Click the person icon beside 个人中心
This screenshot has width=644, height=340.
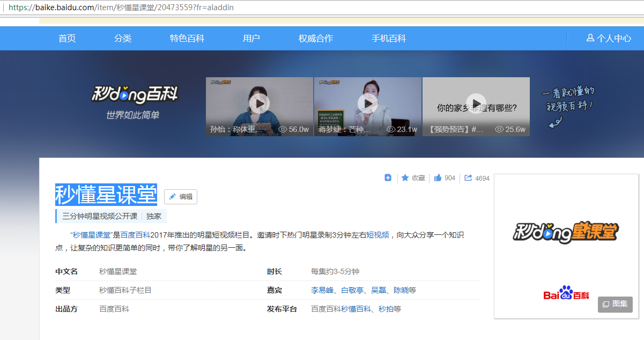tap(590, 38)
